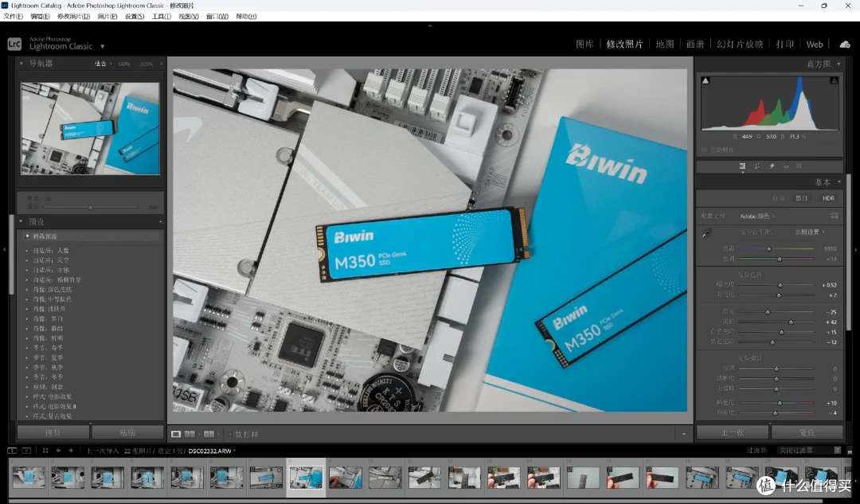
Task: Show main window display 1 icon
Action: [12, 450]
